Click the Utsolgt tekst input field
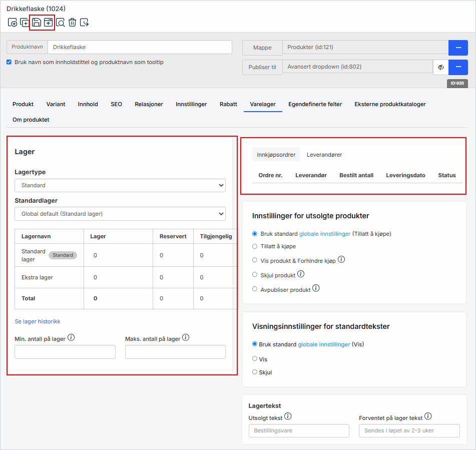The image size is (476, 450). (299, 430)
